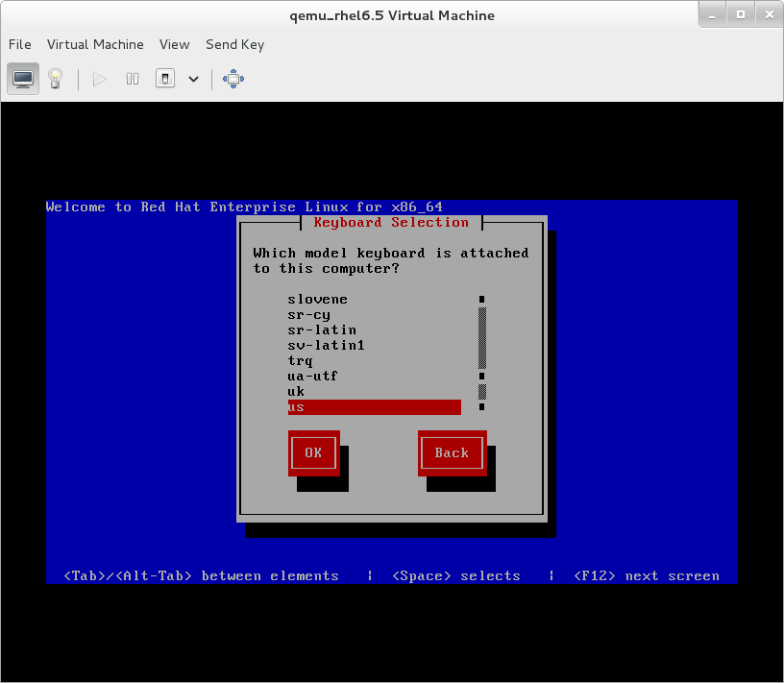The width and height of the screenshot is (784, 683).
Task: Pause the virtual machine
Action: click(133, 79)
